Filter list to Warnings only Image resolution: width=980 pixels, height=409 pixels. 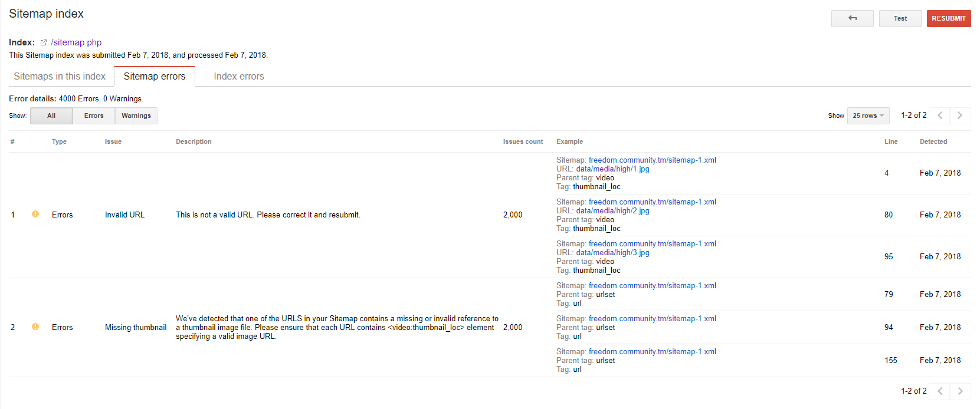tap(136, 116)
